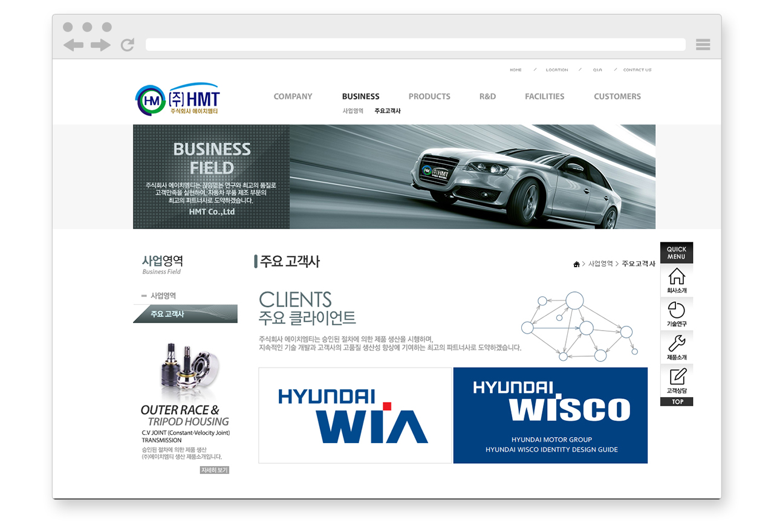The width and height of the screenshot is (774, 532).
Task: Open the pencil customer consultation icon
Action: click(x=677, y=380)
